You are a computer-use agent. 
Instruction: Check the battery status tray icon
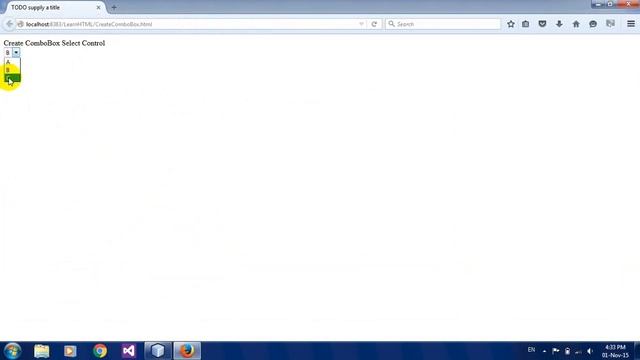coord(567,351)
